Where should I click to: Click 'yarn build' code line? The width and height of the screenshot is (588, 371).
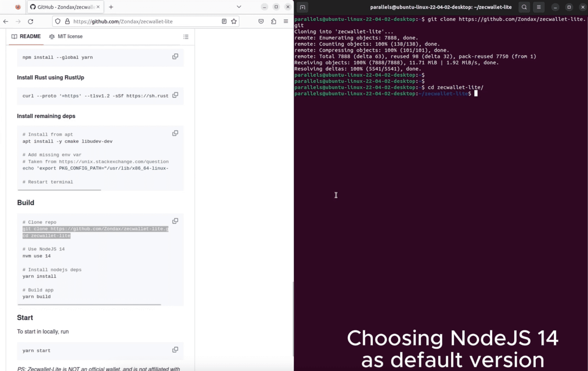36,297
